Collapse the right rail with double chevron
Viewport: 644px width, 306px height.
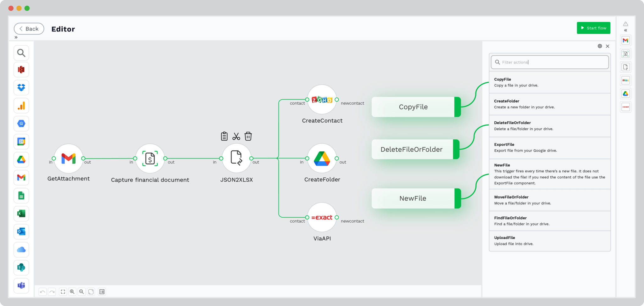625,31
